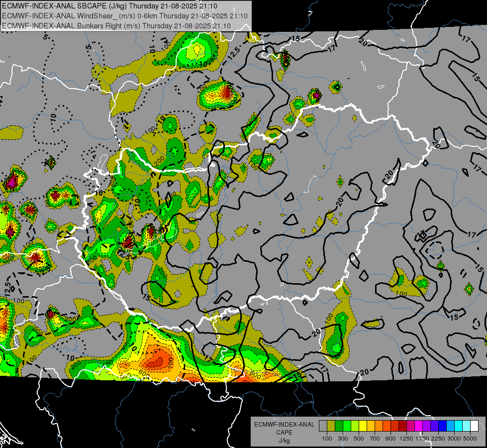
Task: Click the WindShear 0-6km title line
Action: (x=124, y=16)
